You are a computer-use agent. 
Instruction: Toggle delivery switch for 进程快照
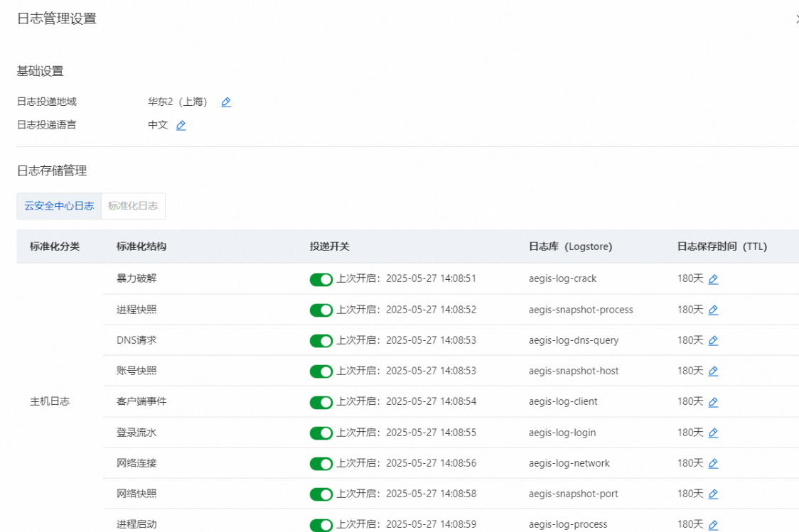(321, 310)
